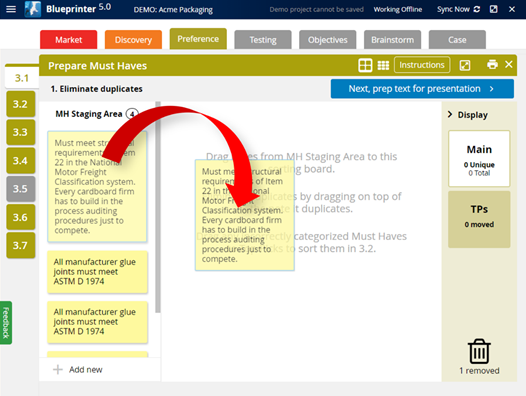Click the Sync Now refresh icon
Screen dimensions: 526x396
(x=477, y=9)
